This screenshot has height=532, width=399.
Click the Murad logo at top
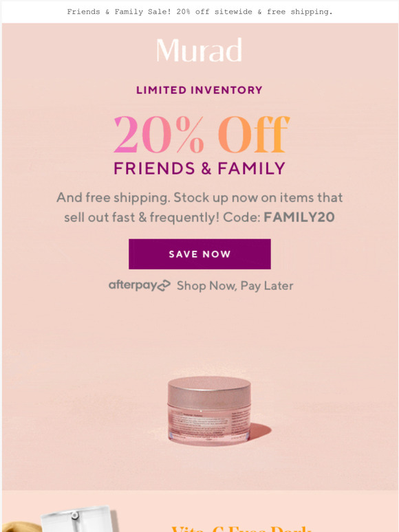click(x=199, y=50)
